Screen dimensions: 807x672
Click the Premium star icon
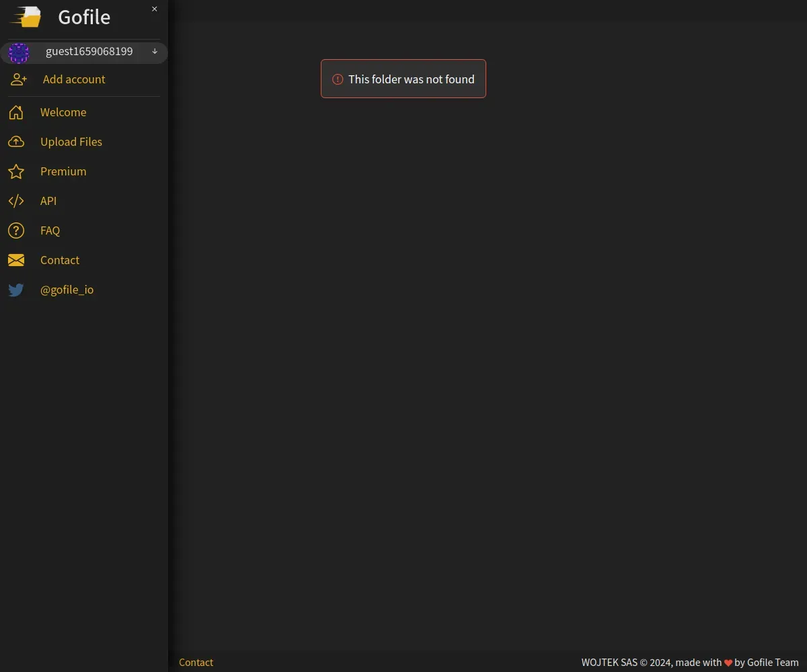(16, 171)
